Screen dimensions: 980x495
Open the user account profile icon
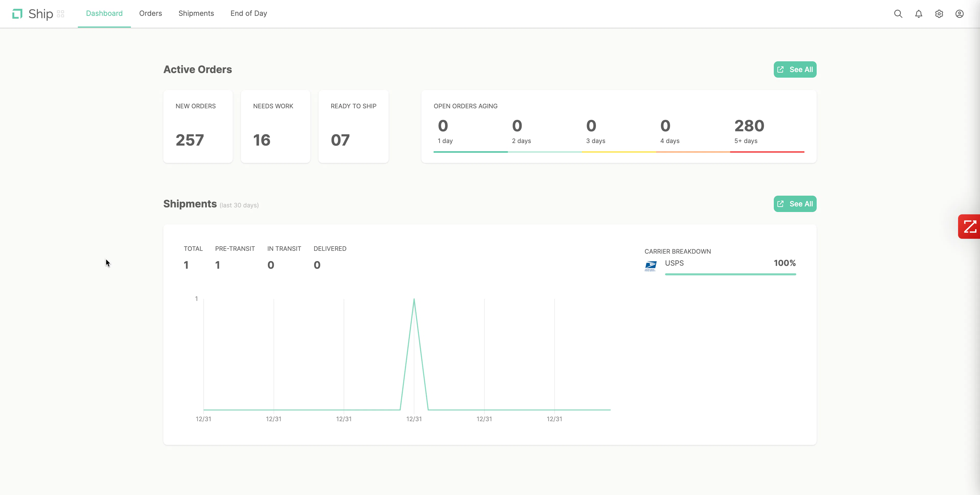(960, 14)
